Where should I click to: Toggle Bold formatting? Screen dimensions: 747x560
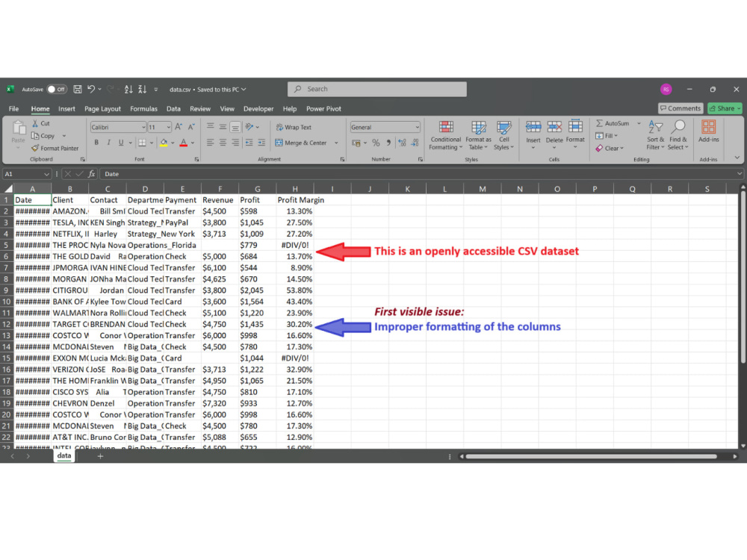click(x=96, y=143)
